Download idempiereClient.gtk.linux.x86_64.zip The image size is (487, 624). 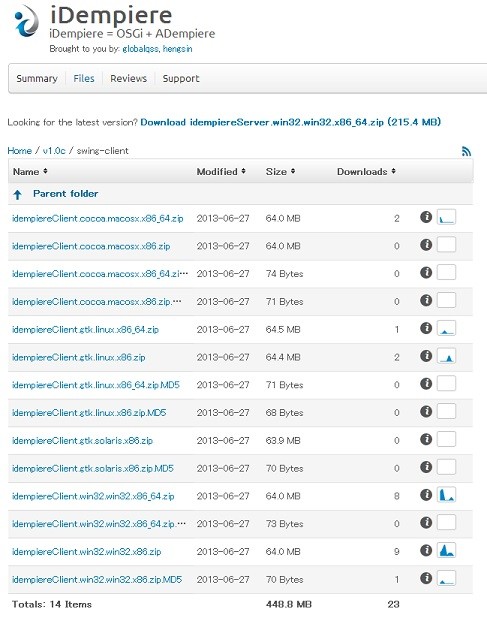[x=85, y=330]
